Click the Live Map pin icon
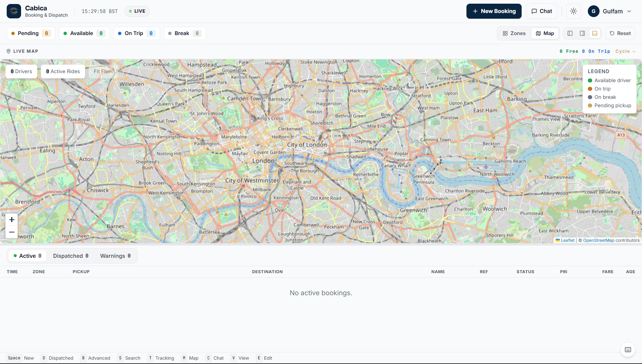 coord(9,51)
